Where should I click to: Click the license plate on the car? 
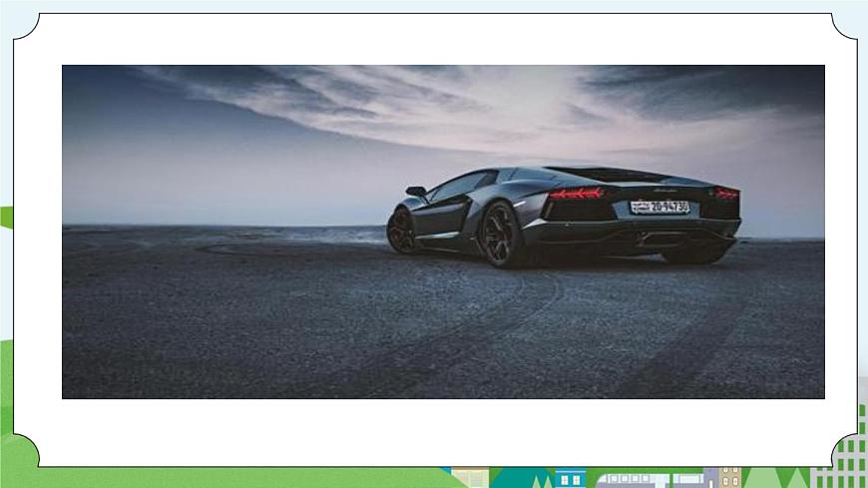tap(659, 208)
